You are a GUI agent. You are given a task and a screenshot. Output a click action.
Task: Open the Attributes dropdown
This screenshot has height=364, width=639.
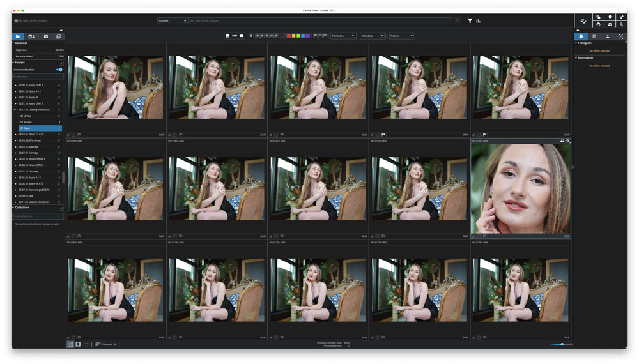pos(343,36)
